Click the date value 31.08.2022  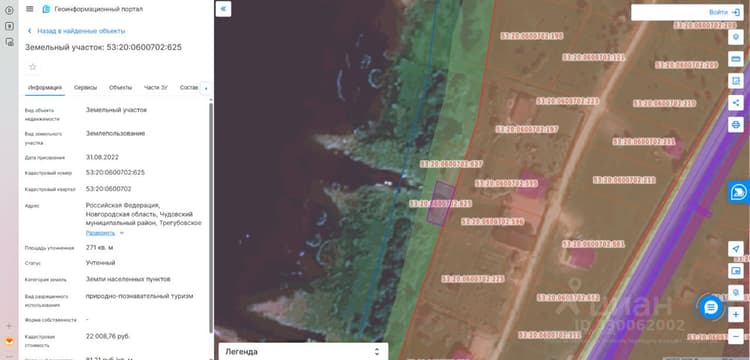pos(102,157)
